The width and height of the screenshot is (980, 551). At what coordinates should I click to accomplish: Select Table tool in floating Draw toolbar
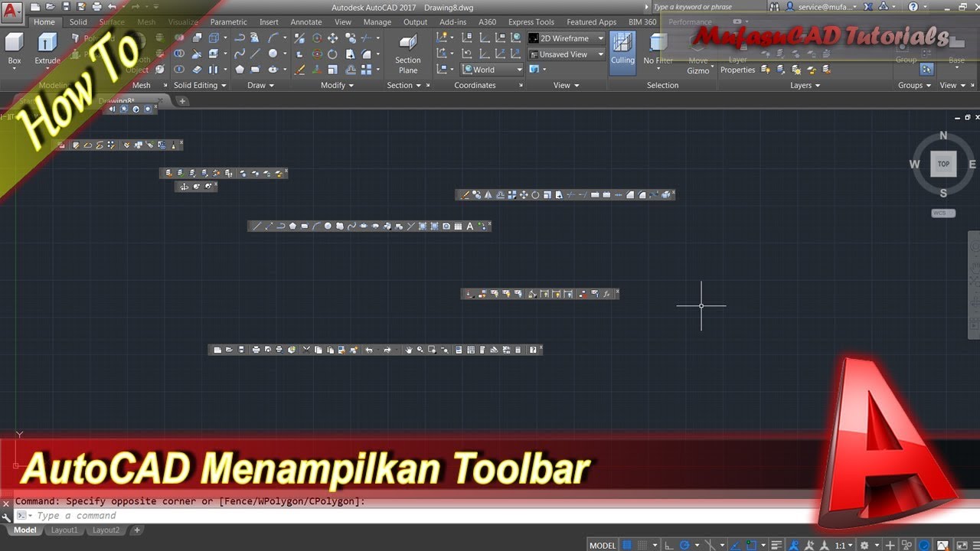[458, 227]
